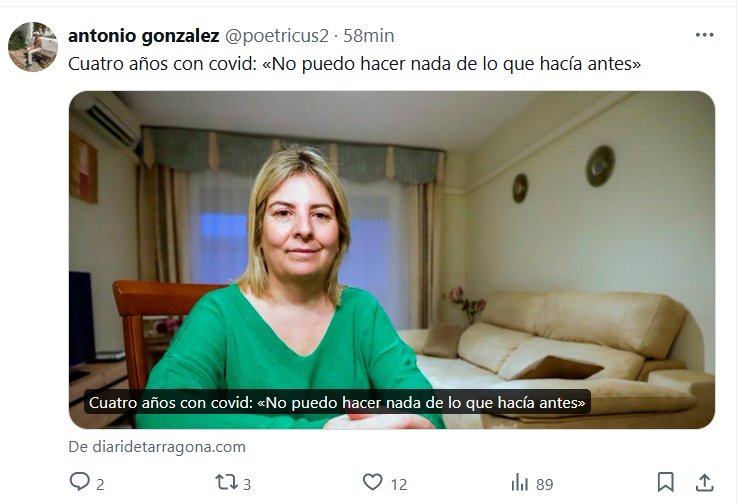
Task: Open the tweet permalink via 58min timestamp
Action: (x=369, y=36)
